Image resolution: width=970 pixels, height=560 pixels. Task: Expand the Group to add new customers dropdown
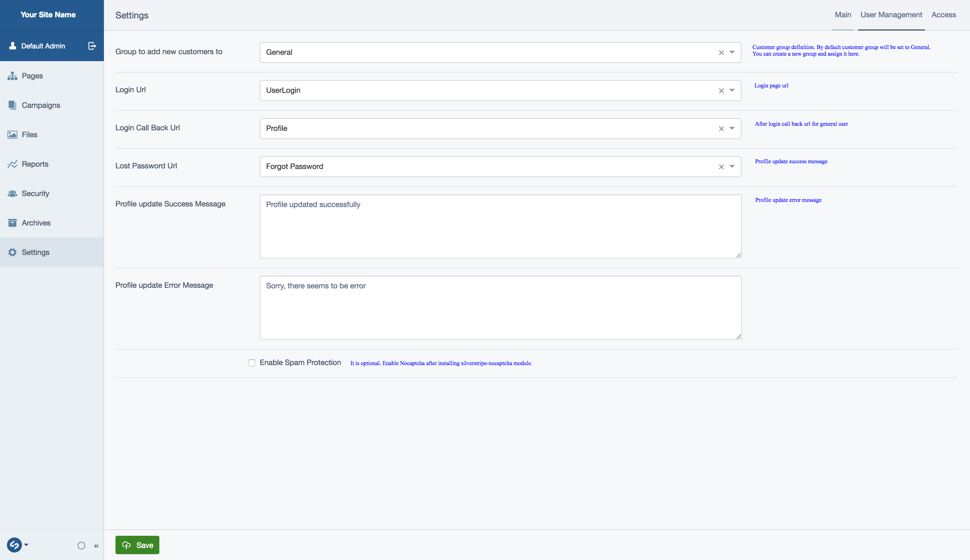pos(732,52)
